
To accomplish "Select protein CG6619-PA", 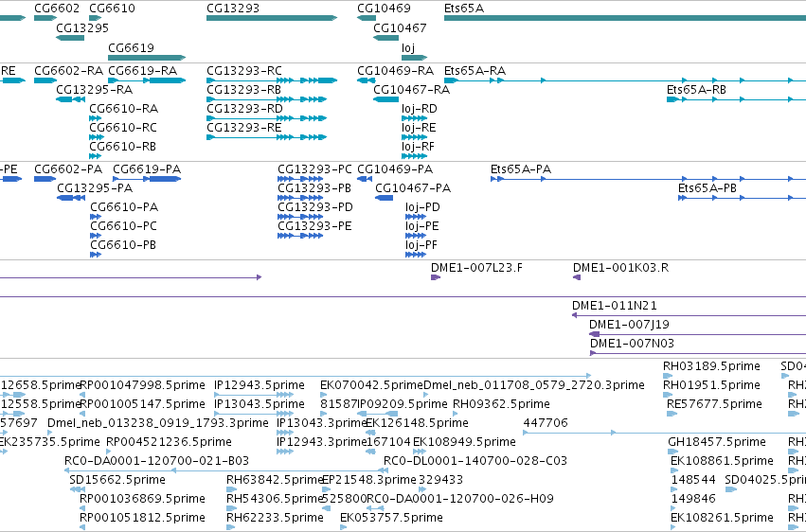I will click(x=147, y=179).
